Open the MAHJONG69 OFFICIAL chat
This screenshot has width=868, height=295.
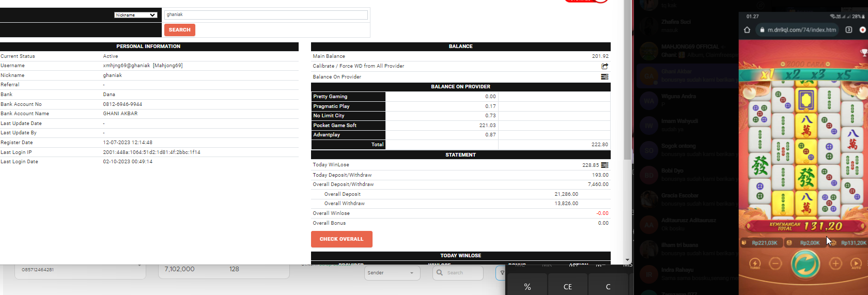(687, 51)
